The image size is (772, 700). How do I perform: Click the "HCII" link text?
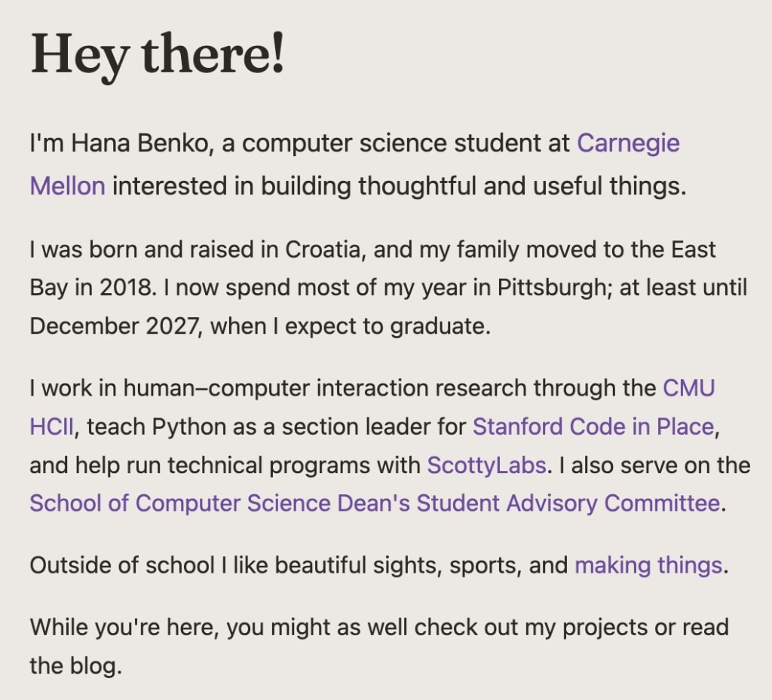[x=52, y=427]
